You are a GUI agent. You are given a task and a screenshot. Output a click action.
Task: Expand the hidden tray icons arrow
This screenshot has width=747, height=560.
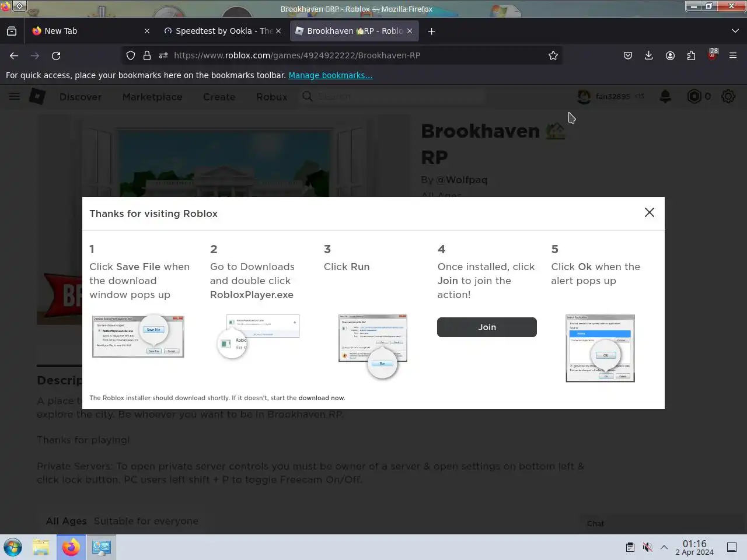point(664,547)
